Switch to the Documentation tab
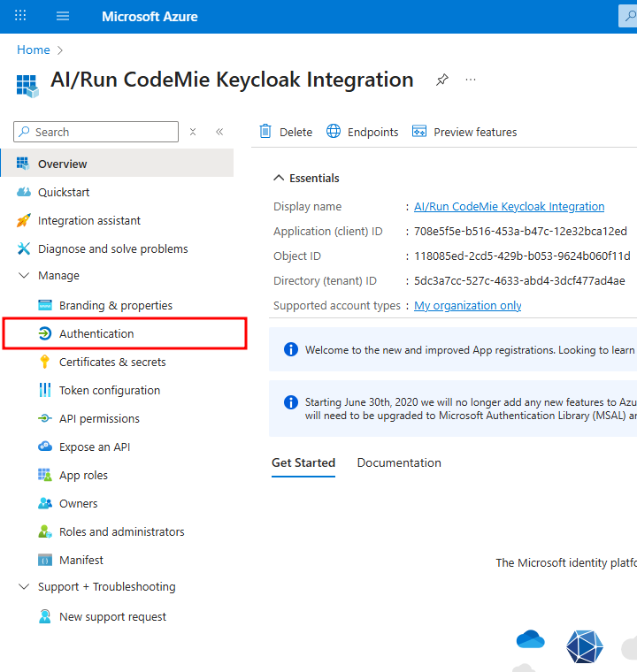 click(399, 462)
